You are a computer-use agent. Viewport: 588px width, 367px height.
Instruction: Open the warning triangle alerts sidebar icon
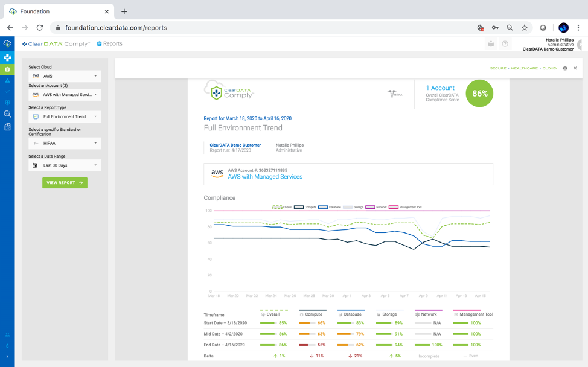point(7,81)
